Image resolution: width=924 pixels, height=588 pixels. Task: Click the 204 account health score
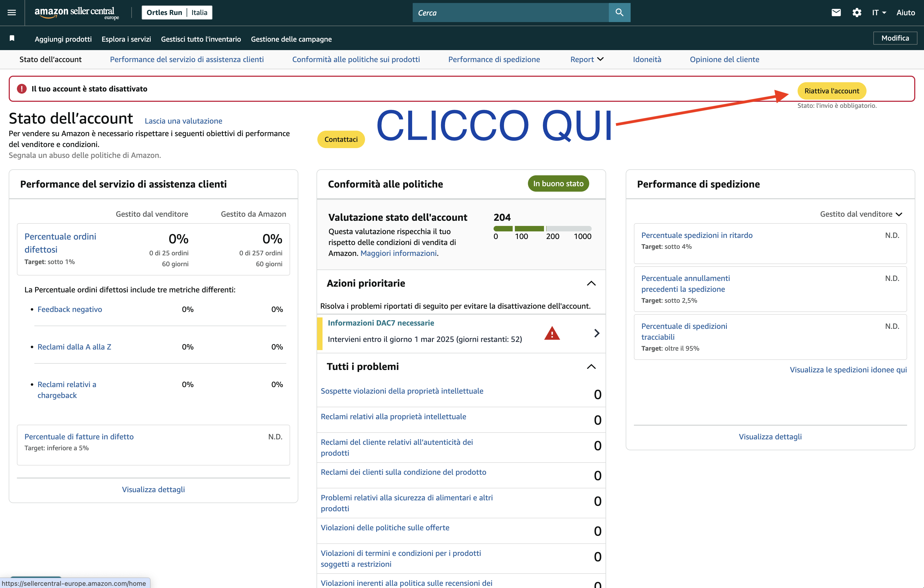pyautogui.click(x=502, y=218)
